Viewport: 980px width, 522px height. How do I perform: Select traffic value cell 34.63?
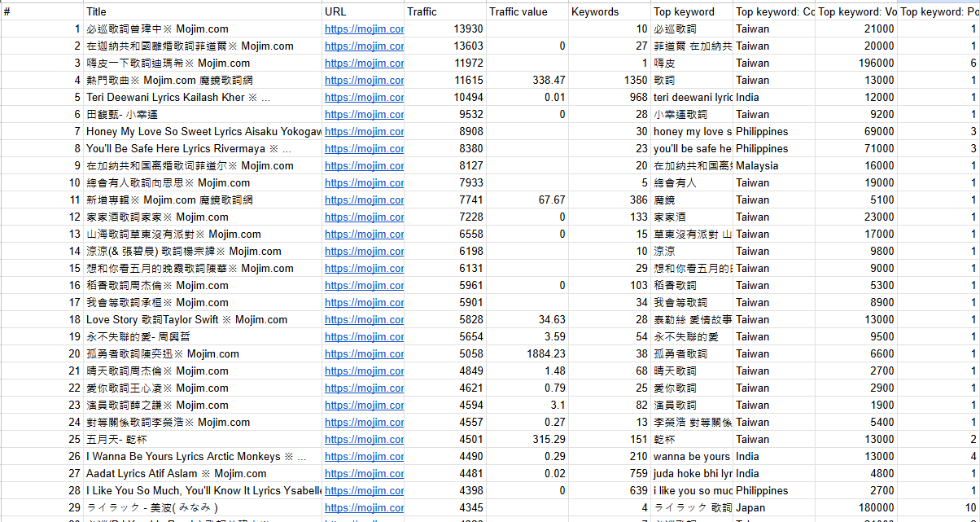coord(527,319)
